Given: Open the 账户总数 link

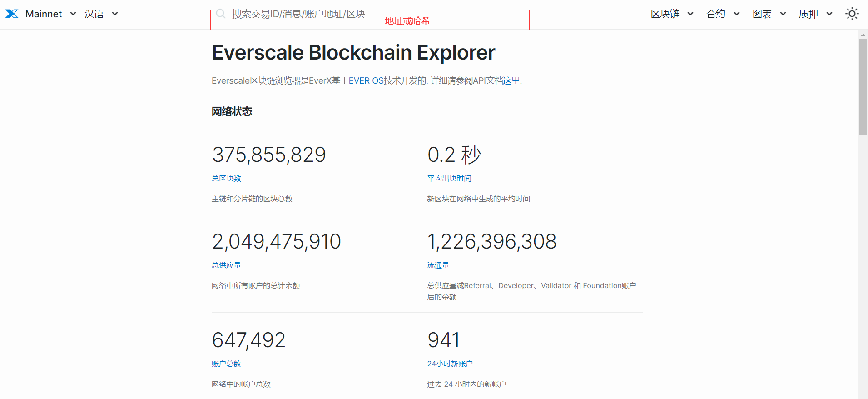Looking at the screenshot, I should click(x=226, y=364).
